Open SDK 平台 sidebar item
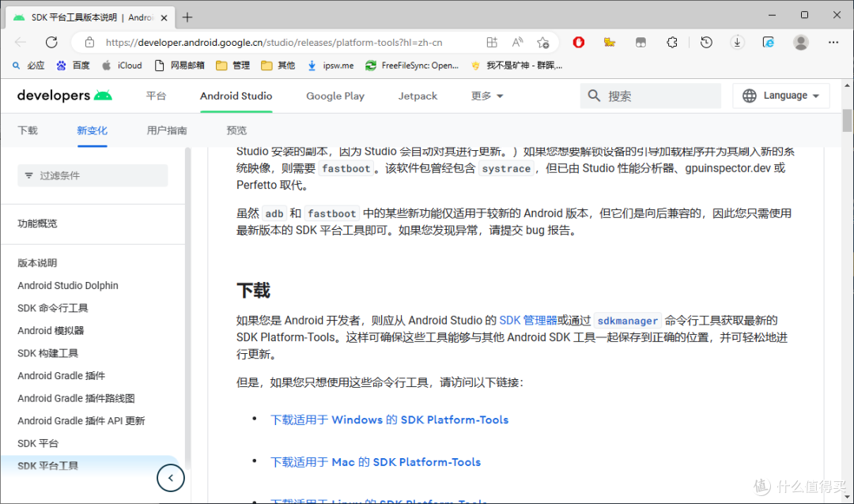This screenshot has width=854, height=504. (x=38, y=444)
